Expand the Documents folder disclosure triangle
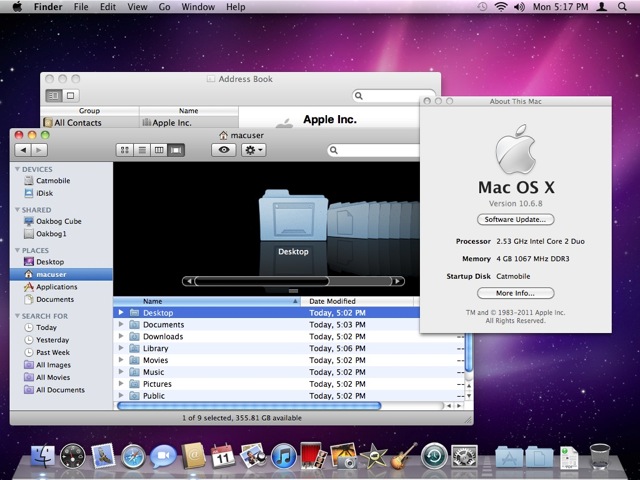The width and height of the screenshot is (640, 480). [121, 325]
